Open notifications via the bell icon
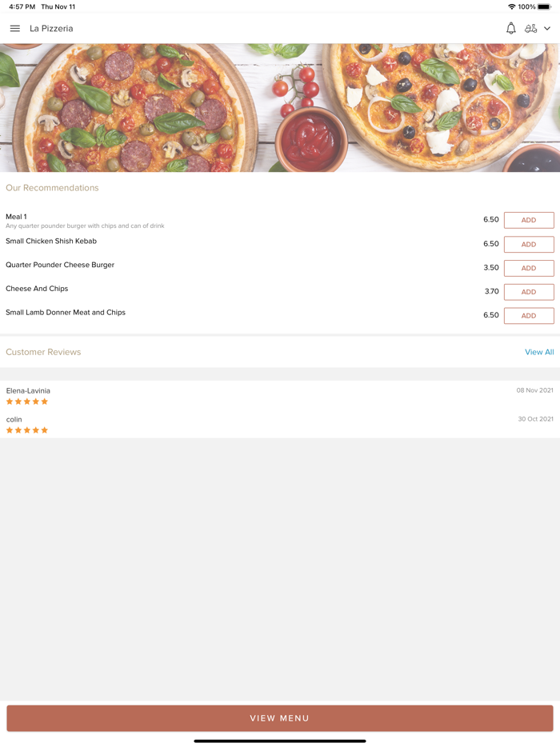Viewport: 560px width, 747px height. (x=510, y=28)
